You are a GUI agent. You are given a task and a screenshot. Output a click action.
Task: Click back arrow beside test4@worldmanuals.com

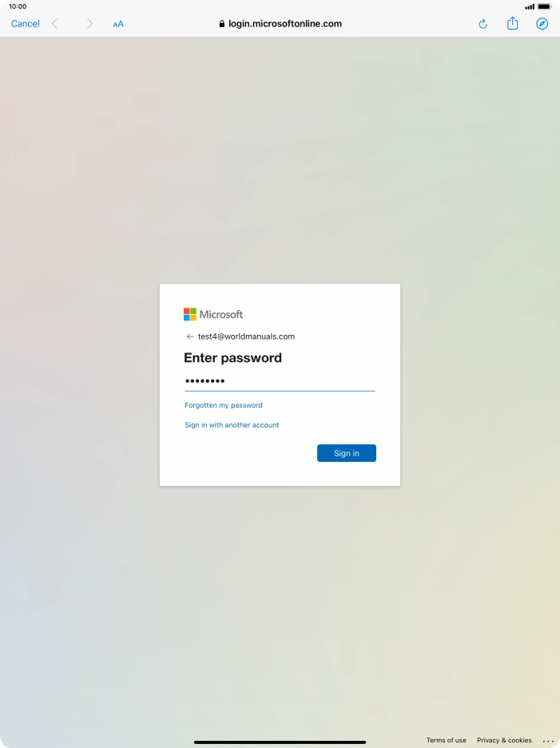[190, 336]
